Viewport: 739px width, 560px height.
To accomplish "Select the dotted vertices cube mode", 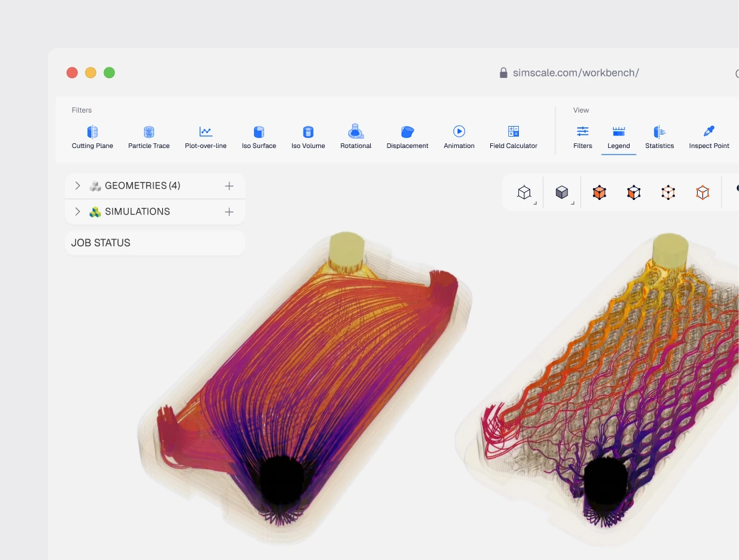I will pyautogui.click(x=668, y=193).
